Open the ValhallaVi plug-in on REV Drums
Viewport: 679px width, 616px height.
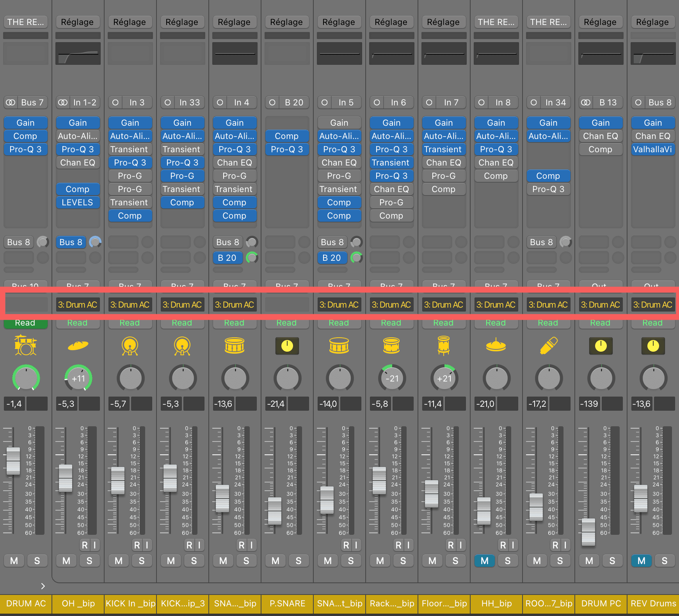(x=653, y=149)
